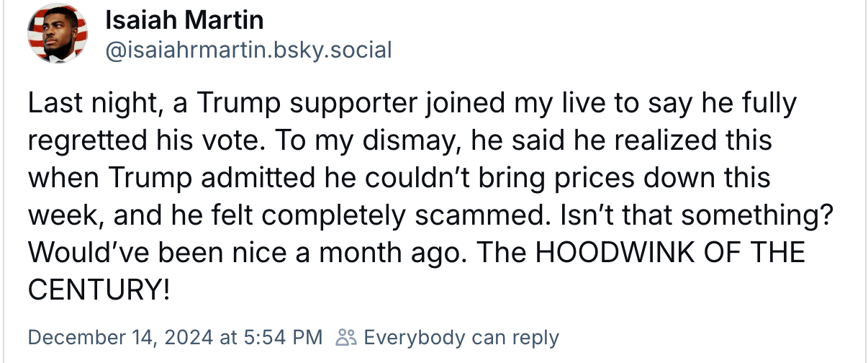868x363 pixels.
Task: Click the word CENTURY! ending the post
Action: pos(99,290)
